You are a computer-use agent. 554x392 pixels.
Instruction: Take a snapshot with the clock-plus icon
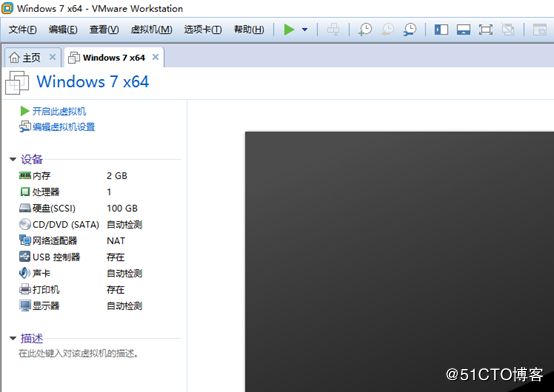[x=365, y=30]
